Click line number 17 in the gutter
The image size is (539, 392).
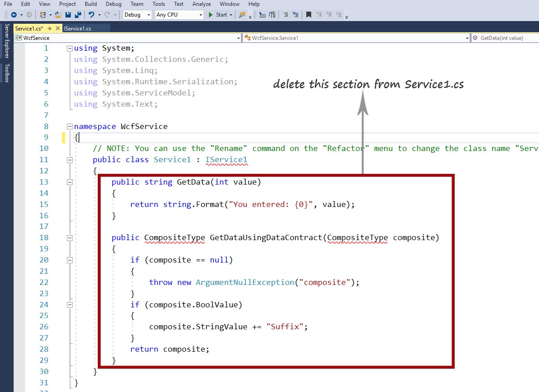pyautogui.click(x=43, y=226)
